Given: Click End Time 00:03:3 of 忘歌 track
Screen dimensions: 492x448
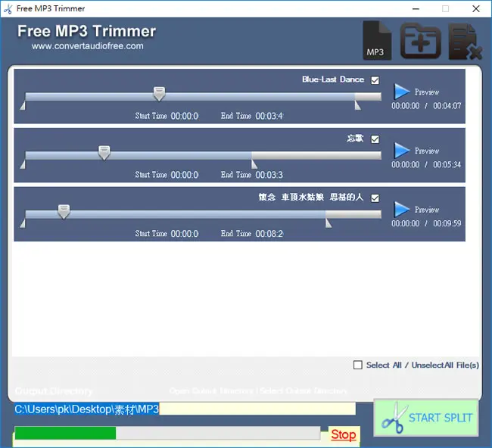Looking at the screenshot, I should click(269, 175).
